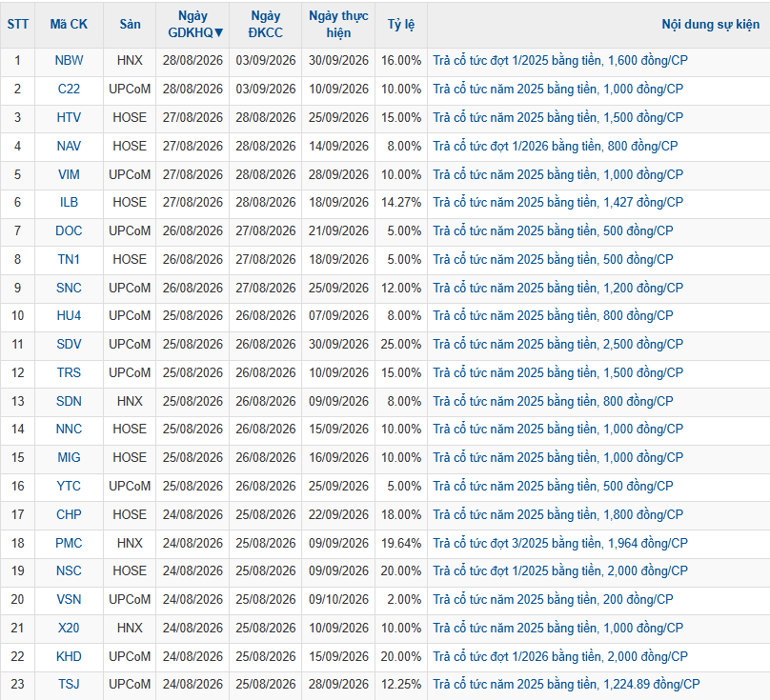Open stock code C22
The image size is (770, 700).
click(x=69, y=89)
